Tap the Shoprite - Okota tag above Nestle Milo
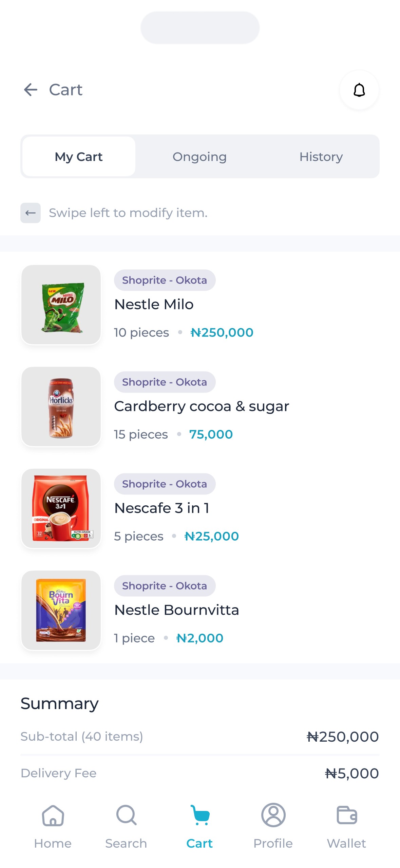The image size is (400, 868). pos(165,280)
